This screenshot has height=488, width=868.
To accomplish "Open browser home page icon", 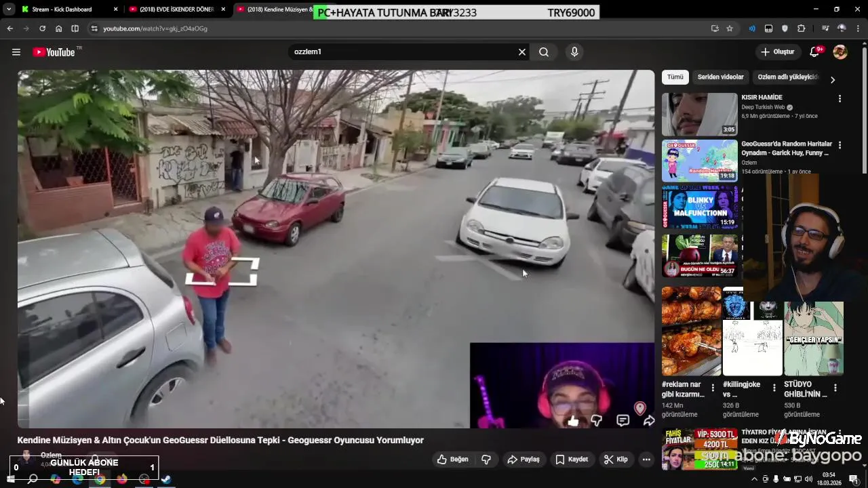I will (x=58, y=28).
